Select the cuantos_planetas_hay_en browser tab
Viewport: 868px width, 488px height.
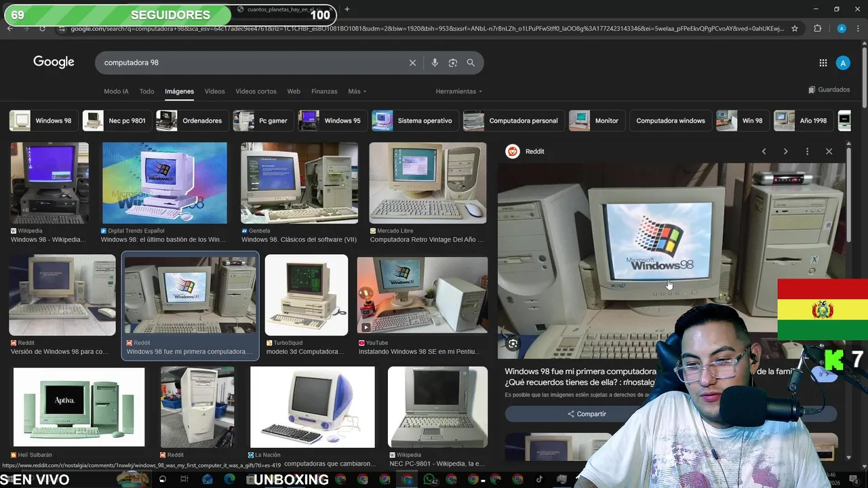point(285,9)
